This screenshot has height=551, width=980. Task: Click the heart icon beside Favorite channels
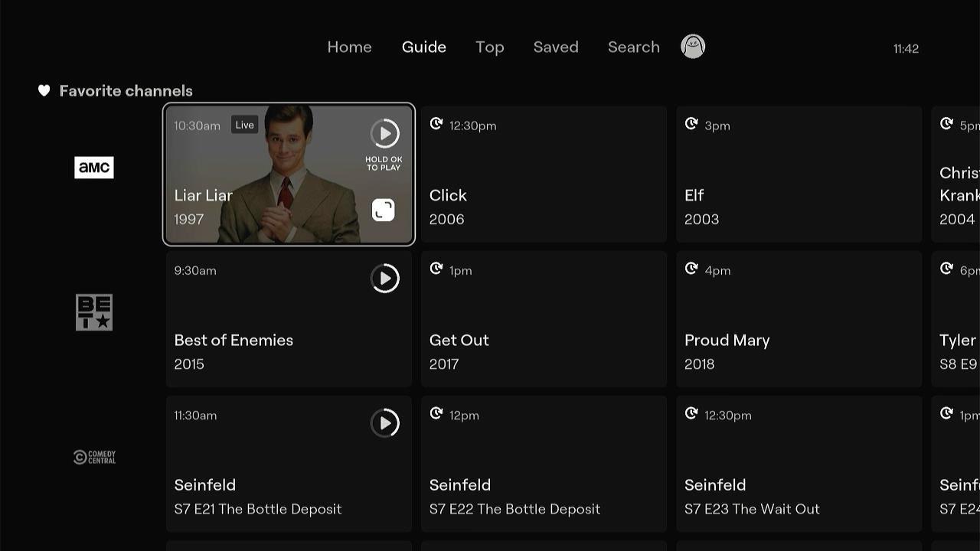point(44,90)
